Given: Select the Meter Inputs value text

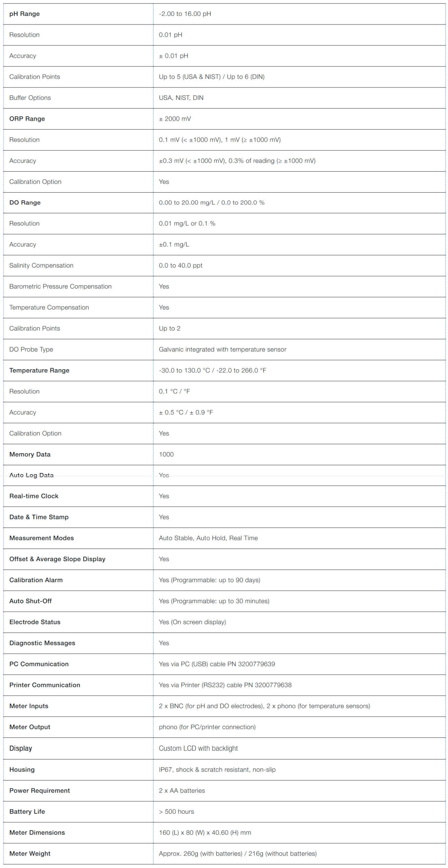Looking at the screenshot, I should [x=264, y=706].
